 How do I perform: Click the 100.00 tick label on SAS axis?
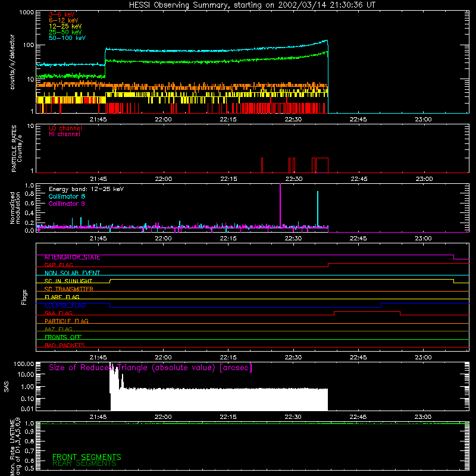[x=24, y=364]
